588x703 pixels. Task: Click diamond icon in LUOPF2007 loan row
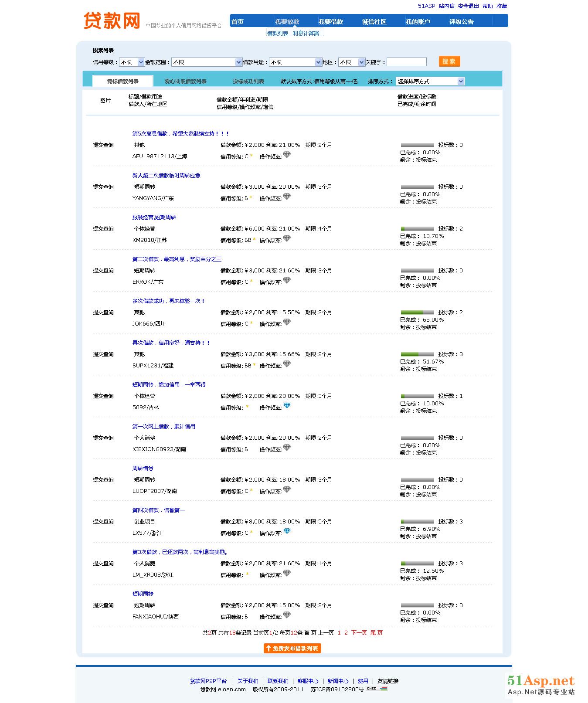[287, 489]
